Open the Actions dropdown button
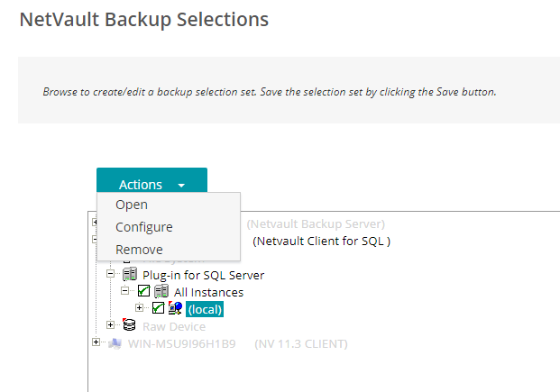This screenshot has width=560, height=392. point(151,180)
